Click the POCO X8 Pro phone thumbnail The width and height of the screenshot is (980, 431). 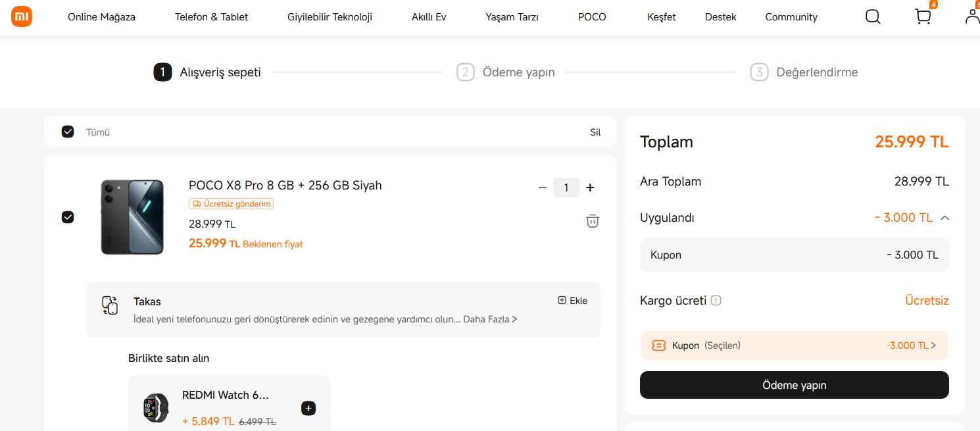pos(132,217)
